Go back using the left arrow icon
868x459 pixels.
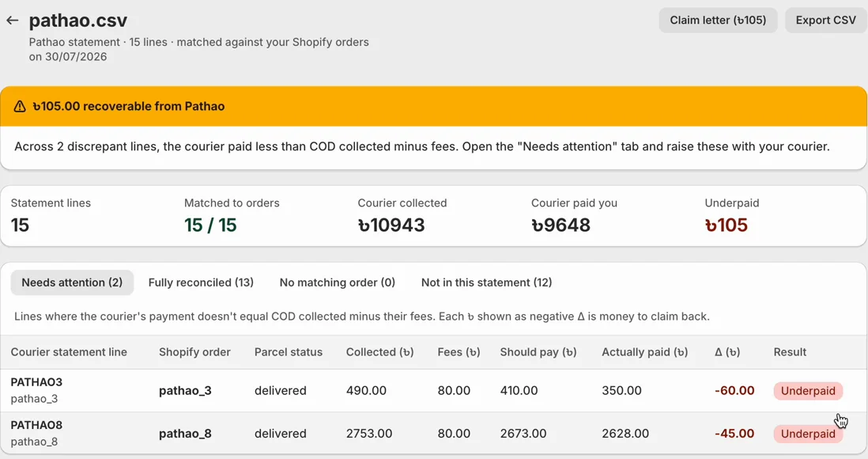(12, 21)
